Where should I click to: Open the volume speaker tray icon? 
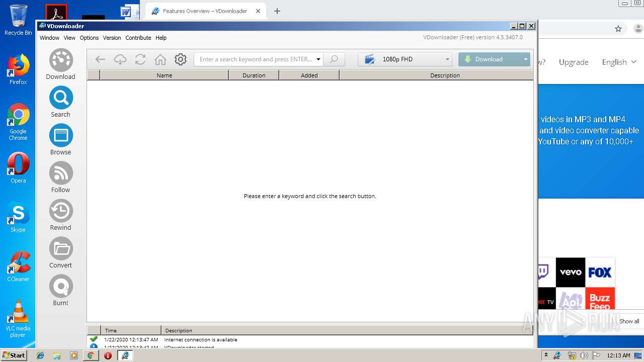(584, 355)
